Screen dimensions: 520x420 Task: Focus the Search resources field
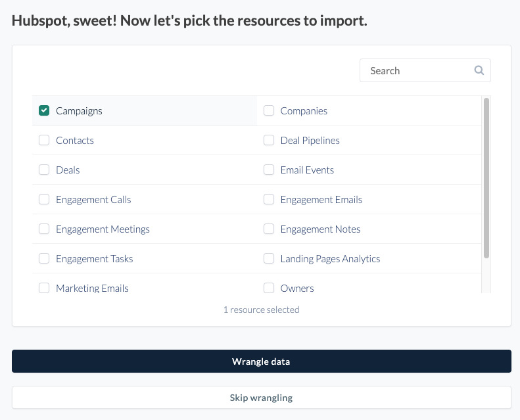coord(417,71)
